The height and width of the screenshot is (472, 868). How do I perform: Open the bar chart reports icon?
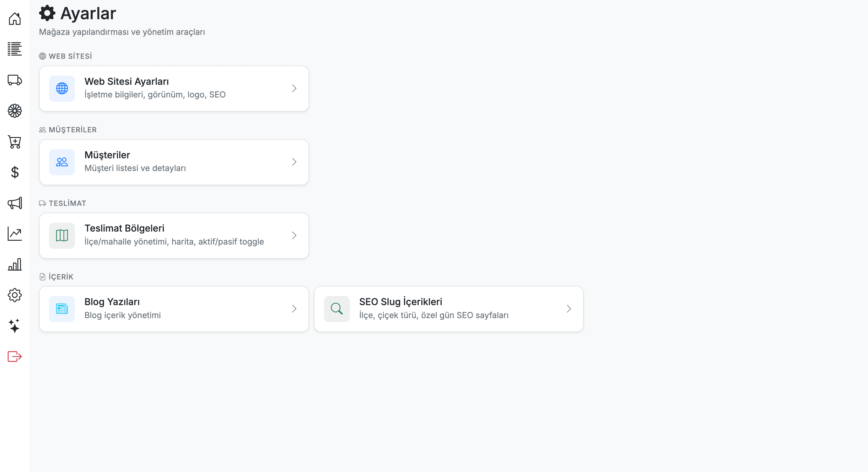click(x=14, y=265)
